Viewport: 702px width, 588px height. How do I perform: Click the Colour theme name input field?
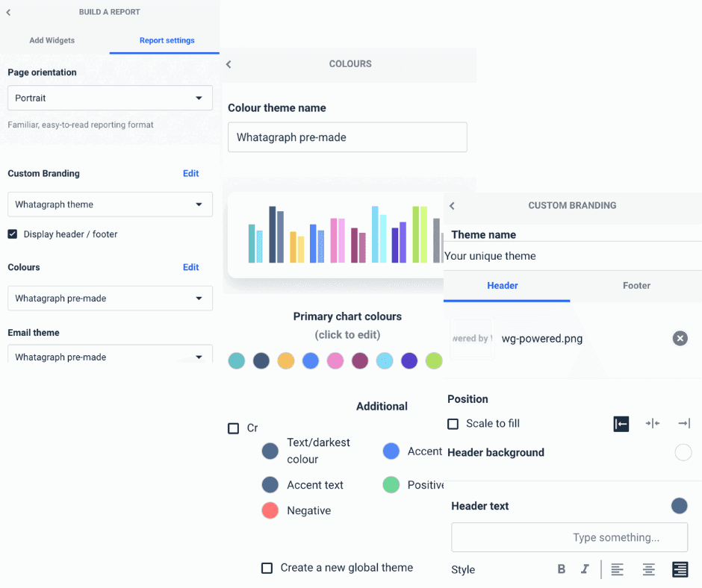tap(347, 137)
